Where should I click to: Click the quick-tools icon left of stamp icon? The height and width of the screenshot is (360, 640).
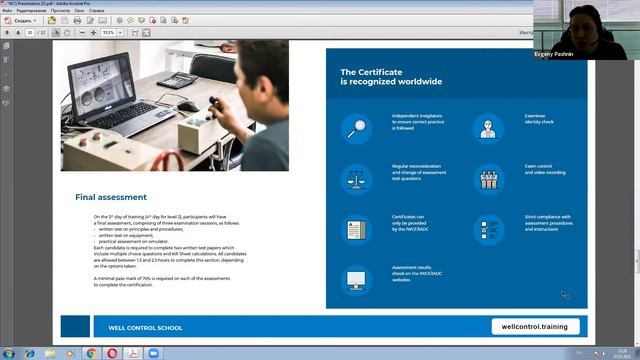[174, 20]
